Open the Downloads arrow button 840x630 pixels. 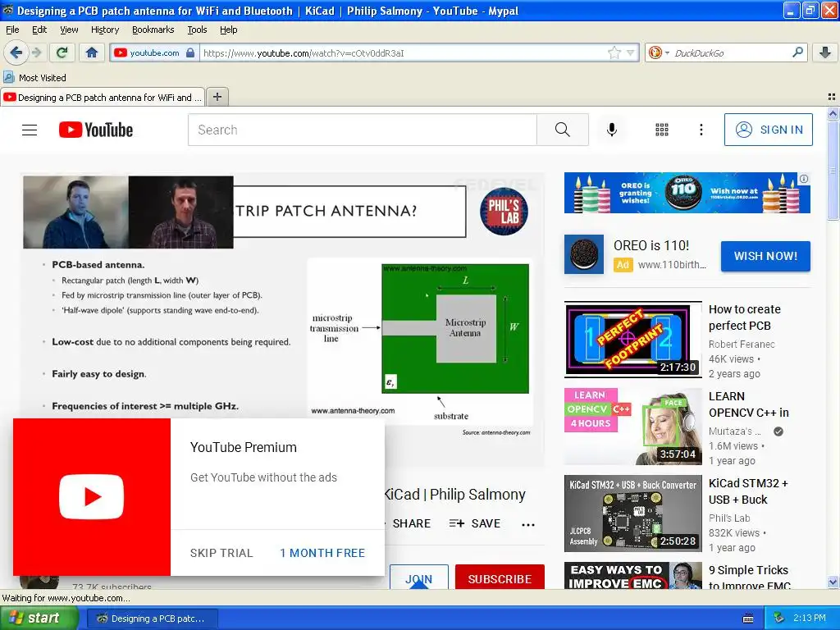click(825, 52)
